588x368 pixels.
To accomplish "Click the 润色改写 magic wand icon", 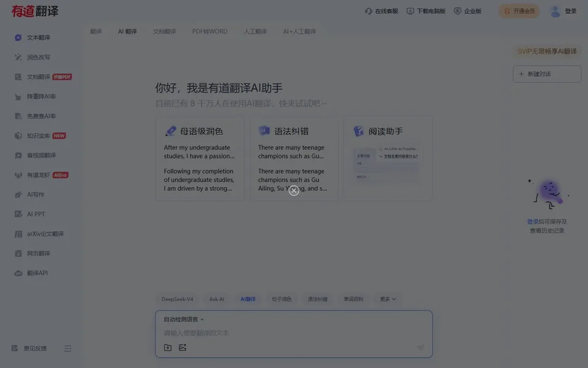I will 18,57.
